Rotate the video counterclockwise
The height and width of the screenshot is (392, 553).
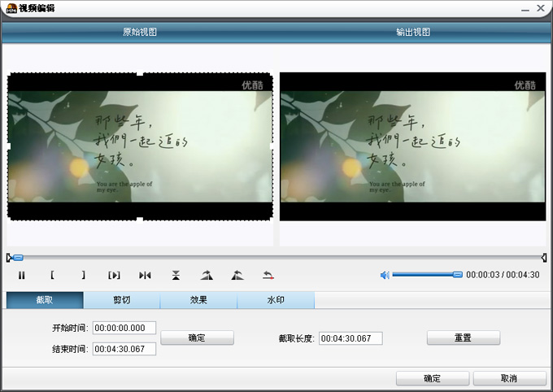coord(237,275)
